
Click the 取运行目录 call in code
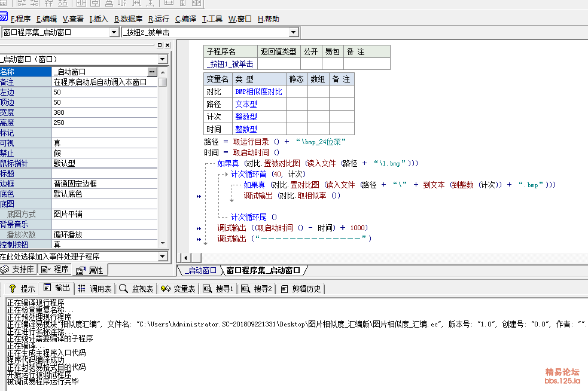point(251,142)
